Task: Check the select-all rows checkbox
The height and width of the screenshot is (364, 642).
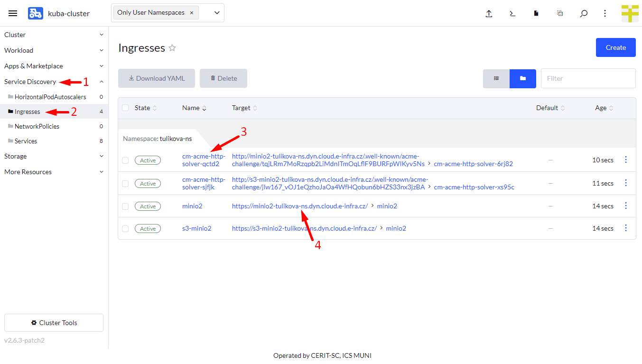Action: (x=125, y=108)
